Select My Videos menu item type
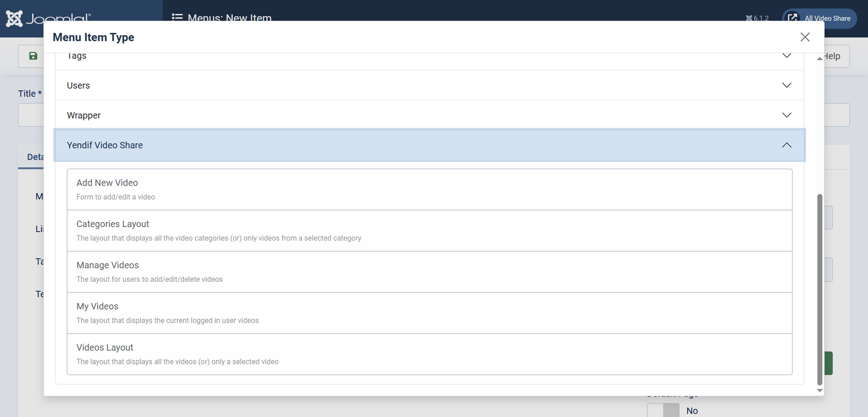The width and height of the screenshot is (868, 417). click(430, 313)
